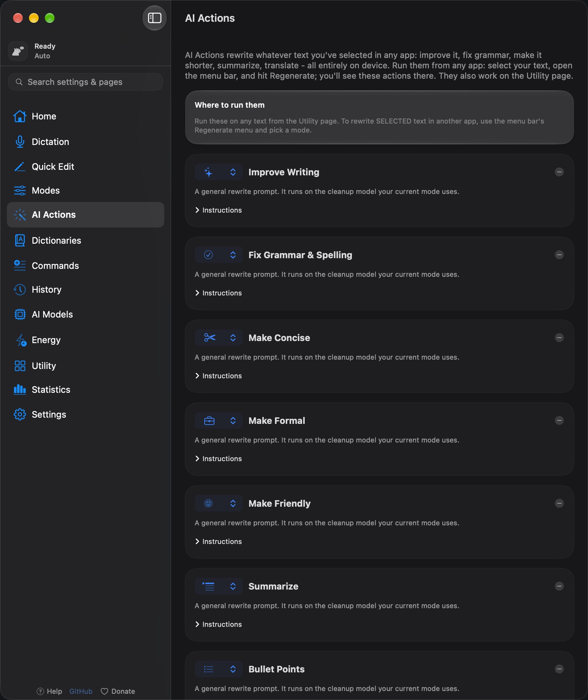Viewport: 588px width, 700px height.
Task: Open Make Formal briefcase icon picker
Action: [218, 420]
